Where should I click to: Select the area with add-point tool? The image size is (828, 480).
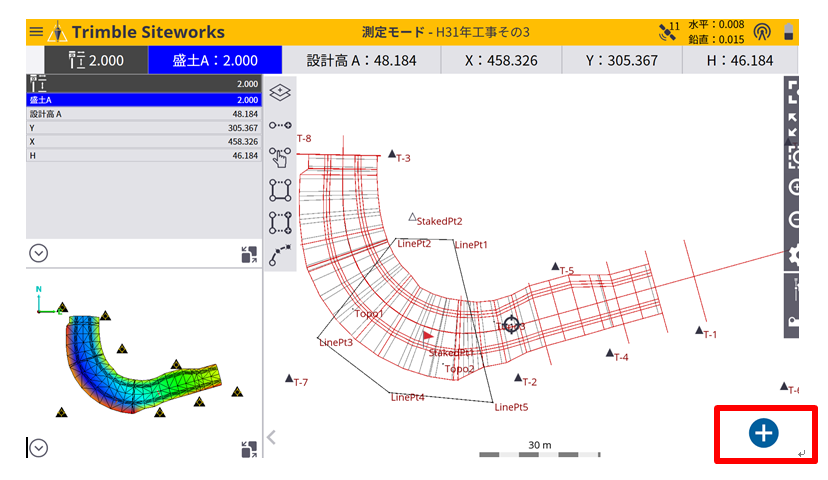tap(280, 221)
